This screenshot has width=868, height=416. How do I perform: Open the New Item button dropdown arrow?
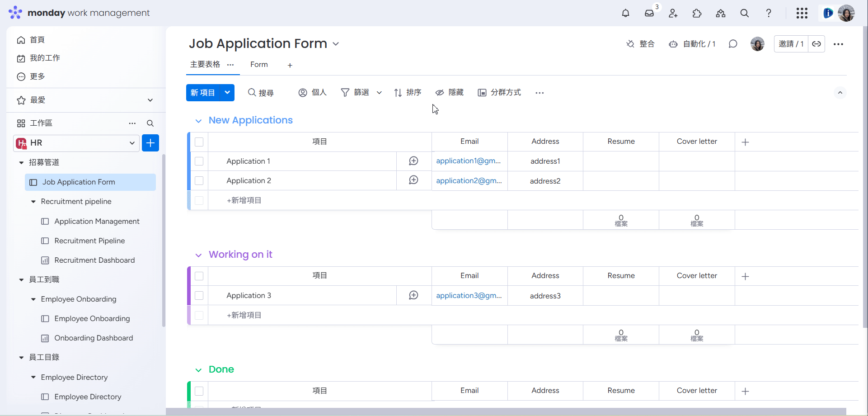point(227,93)
